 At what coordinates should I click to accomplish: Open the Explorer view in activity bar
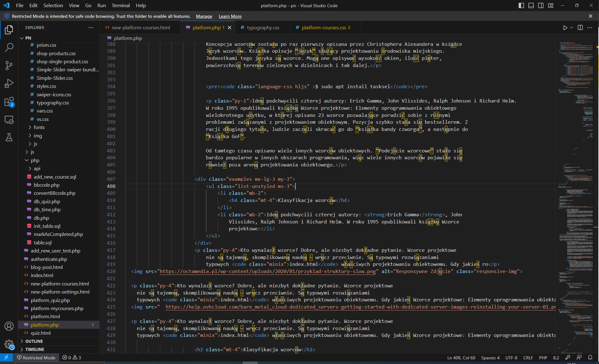pyautogui.click(x=9, y=30)
